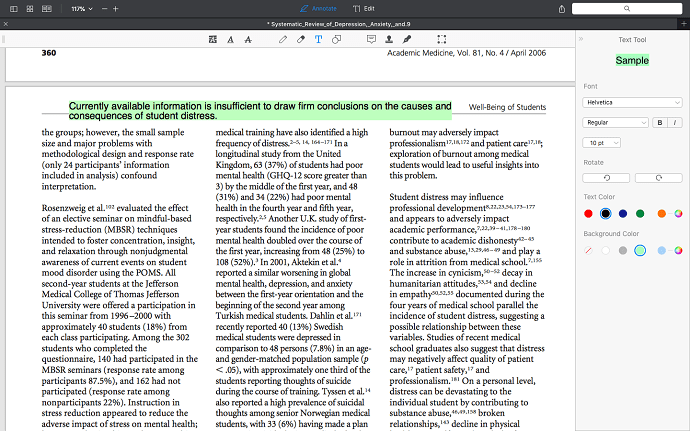Select the Note comment tool
Screen dimensions: 690x431
pos(371,40)
